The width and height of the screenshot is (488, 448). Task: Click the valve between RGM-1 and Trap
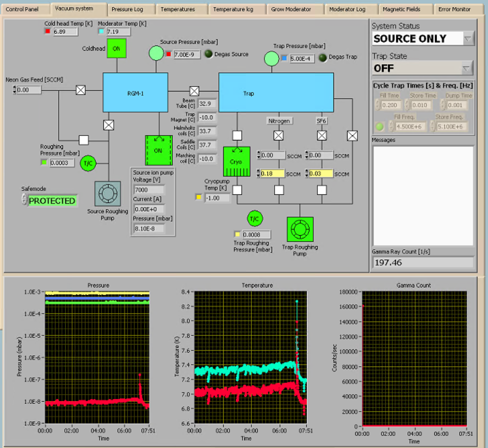[x=194, y=90]
